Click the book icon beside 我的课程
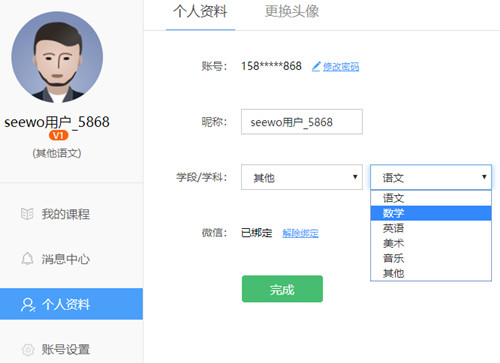 click(x=27, y=214)
